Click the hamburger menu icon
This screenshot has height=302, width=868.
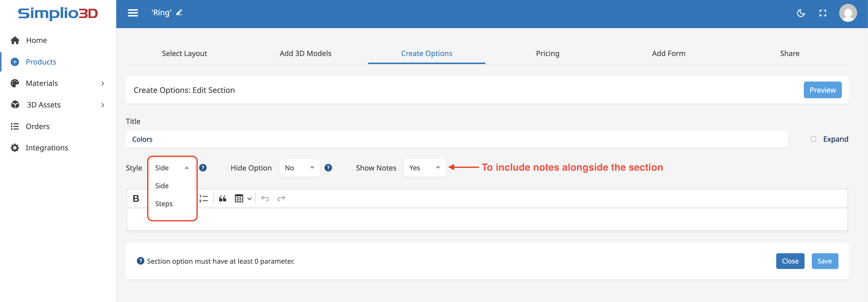tap(133, 13)
